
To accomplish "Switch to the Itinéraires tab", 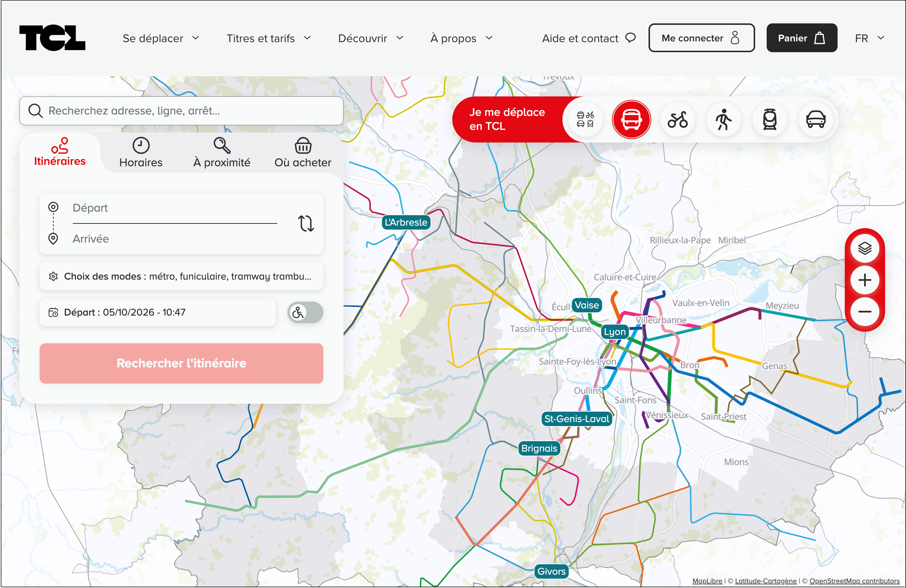I will (60, 152).
